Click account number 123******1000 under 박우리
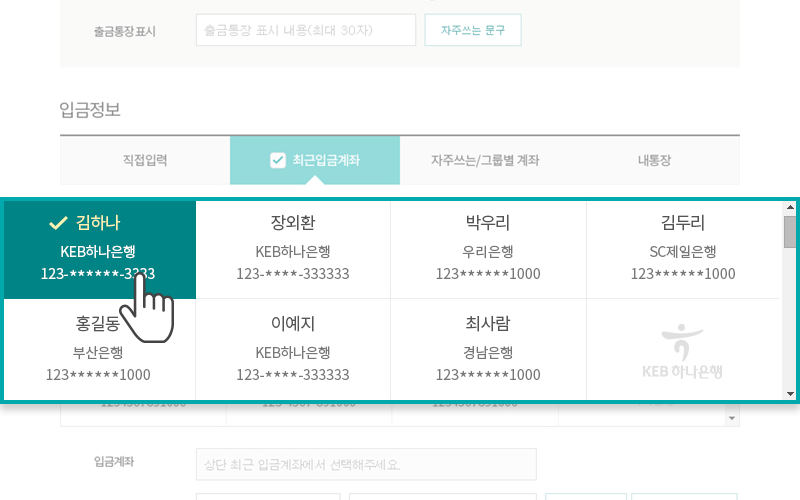 point(488,274)
